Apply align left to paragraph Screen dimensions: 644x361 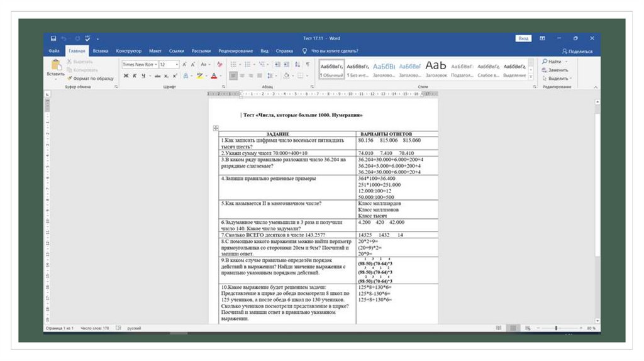point(233,75)
